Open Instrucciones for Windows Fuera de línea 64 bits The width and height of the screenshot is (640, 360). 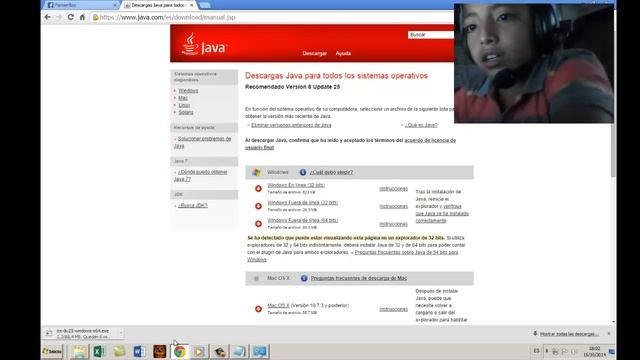393,224
